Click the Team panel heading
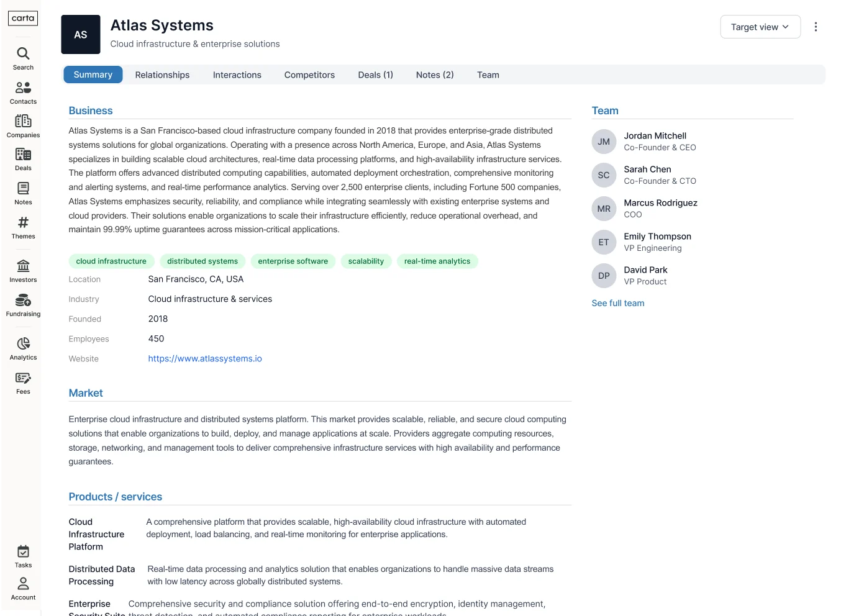The height and width of the screenshot is (616, 846). click(x=605, y=111)
